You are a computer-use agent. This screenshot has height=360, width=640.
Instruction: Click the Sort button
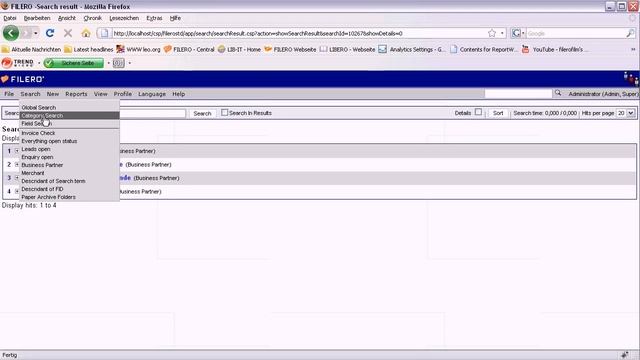[498, 113]
